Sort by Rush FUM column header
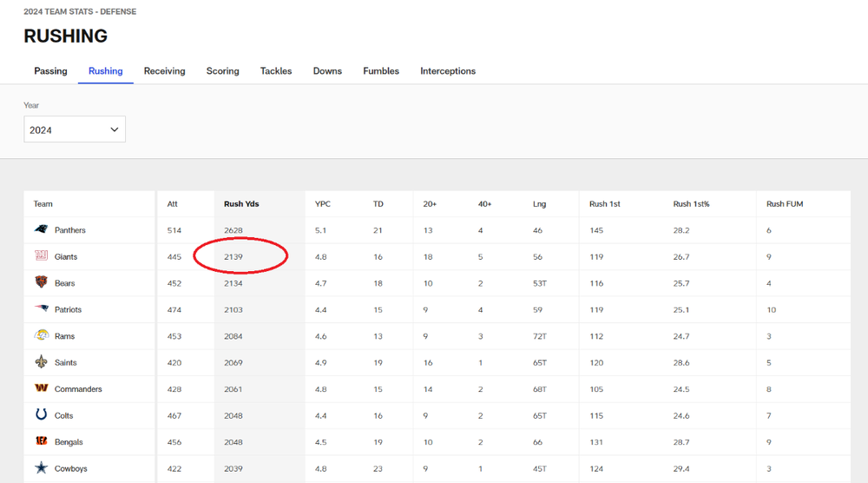Screen dimensions: 868x483 click(x=785, y=204)
